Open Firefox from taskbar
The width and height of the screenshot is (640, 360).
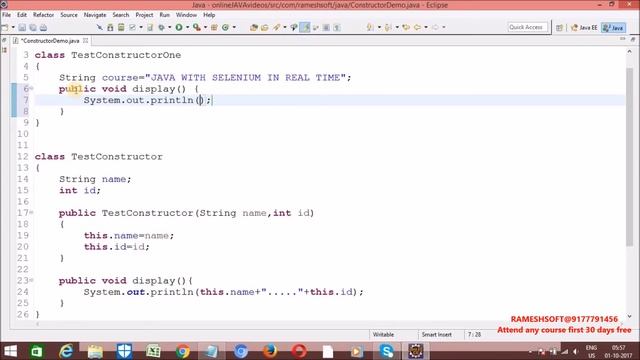click(270, 351)
